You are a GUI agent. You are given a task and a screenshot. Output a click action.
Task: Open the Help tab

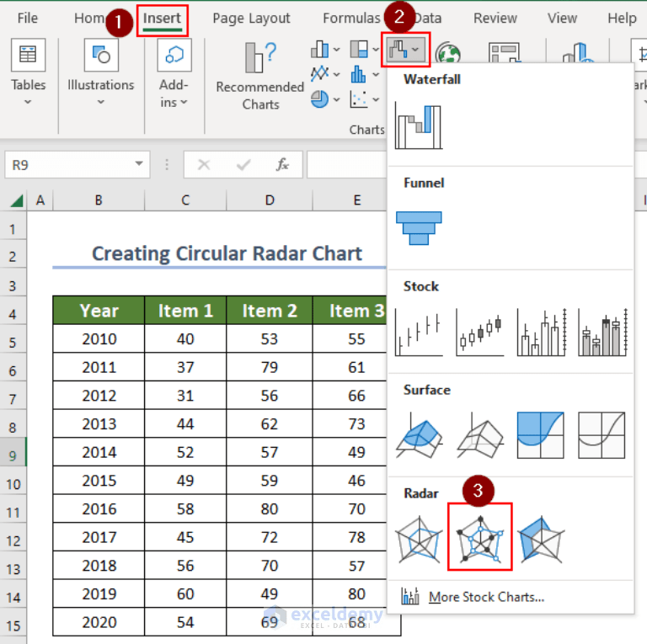(622, 19)
